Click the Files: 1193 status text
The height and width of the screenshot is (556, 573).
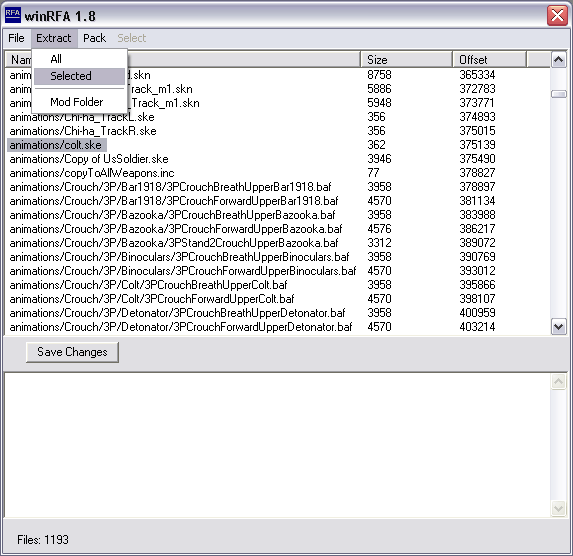(43, 540)
